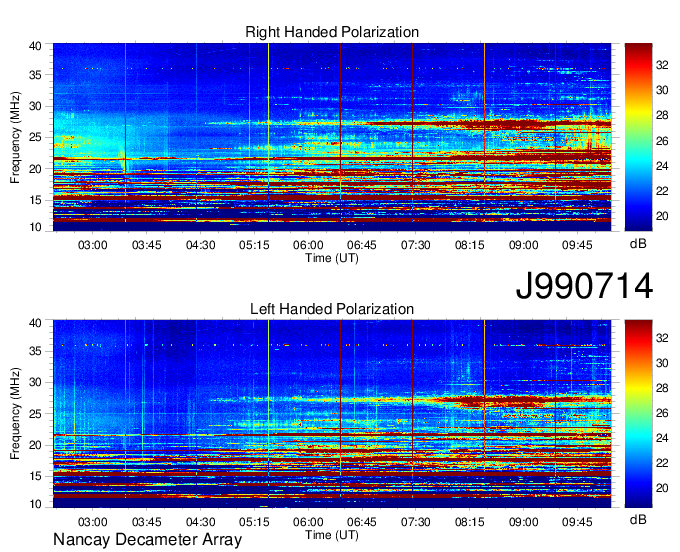Click the 32 dB tick on right-handed colorbar
Viewport: 680px width, 552px height.
[x=662, y=65]
